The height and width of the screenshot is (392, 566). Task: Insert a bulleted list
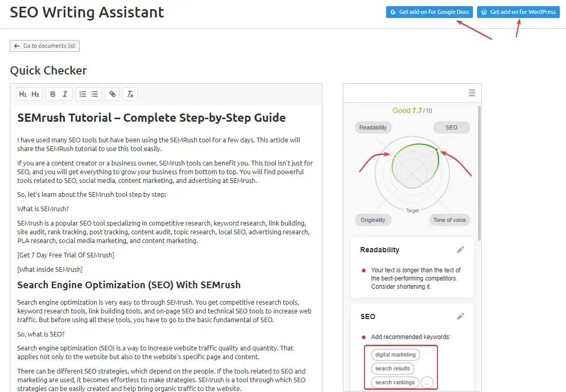click(x=95, y=94)
